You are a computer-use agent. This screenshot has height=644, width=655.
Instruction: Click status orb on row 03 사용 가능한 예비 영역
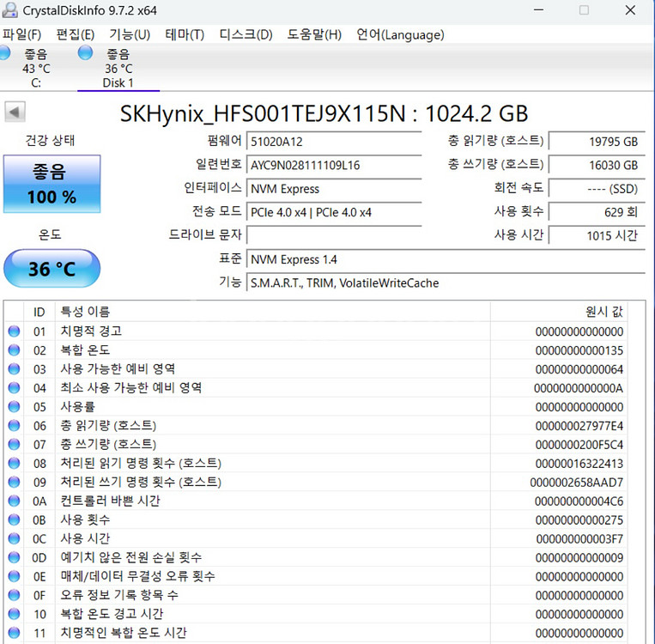[14, 369]
